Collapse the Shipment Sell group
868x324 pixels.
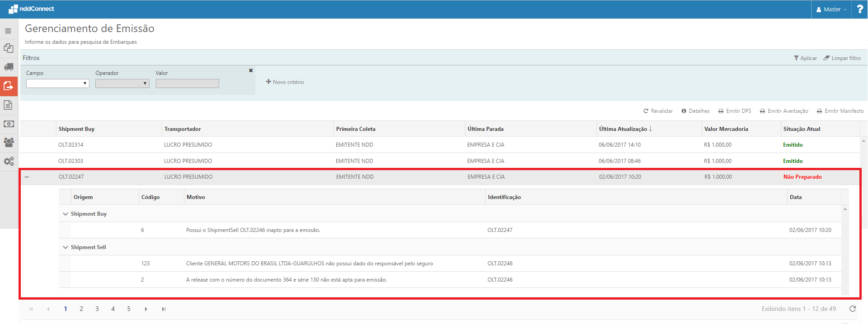[66, 247]
